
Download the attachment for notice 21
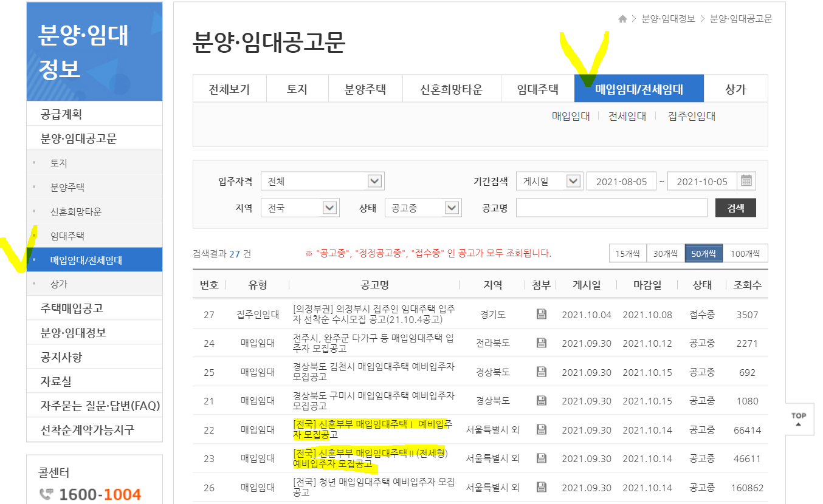[541, 401]
